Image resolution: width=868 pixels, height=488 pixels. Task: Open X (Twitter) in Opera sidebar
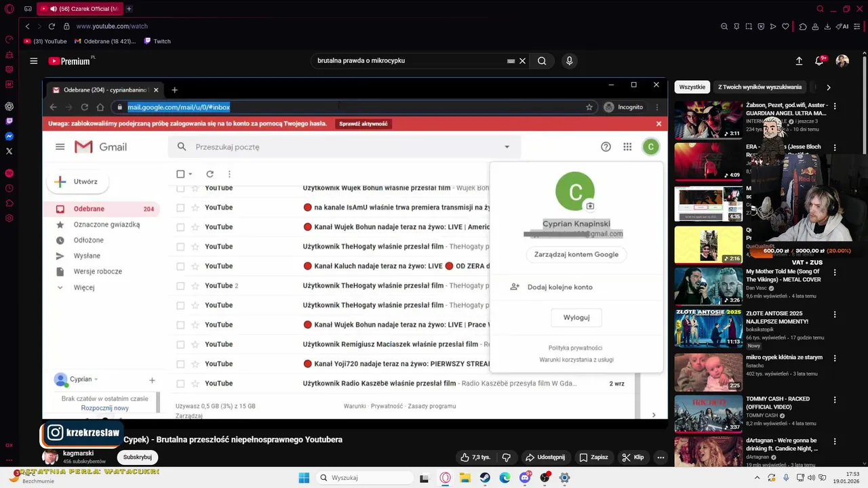(9, 151)
